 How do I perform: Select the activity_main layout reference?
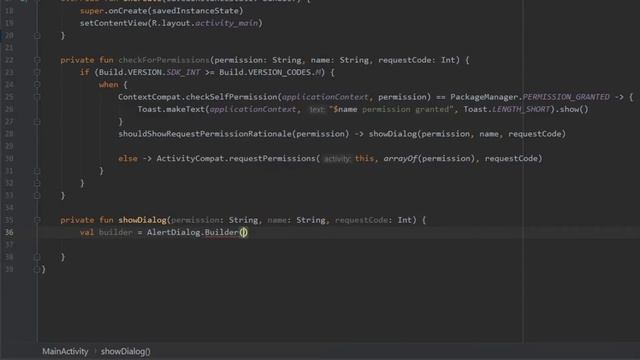click(x=227, y=23)
